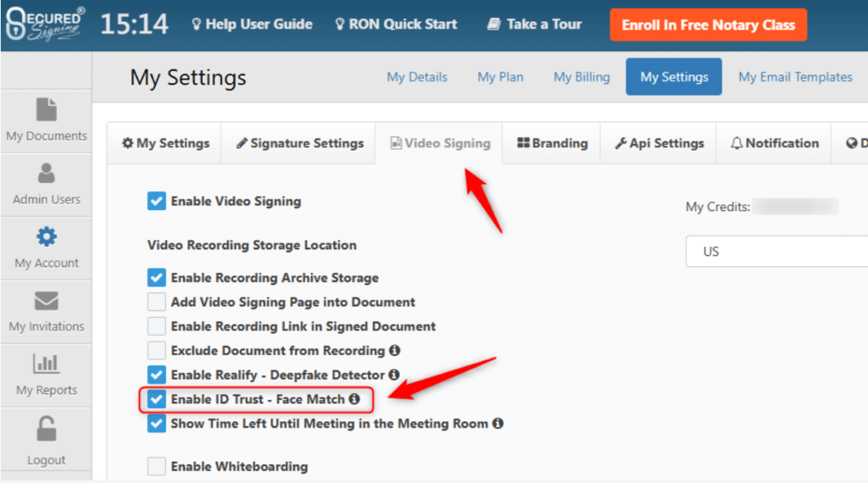Switch to Signature Settings tab
The width and height of the screenshot is (868, 483).
point(299,143)
